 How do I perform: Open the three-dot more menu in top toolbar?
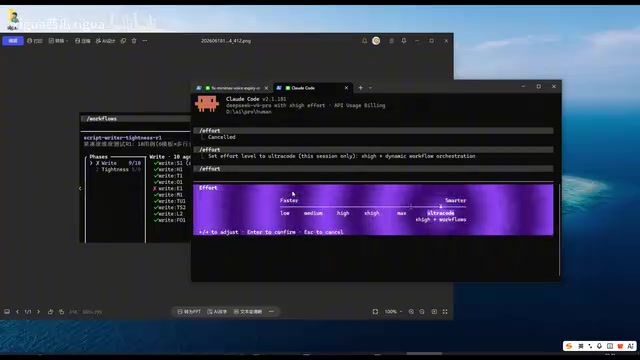point(144,41)
